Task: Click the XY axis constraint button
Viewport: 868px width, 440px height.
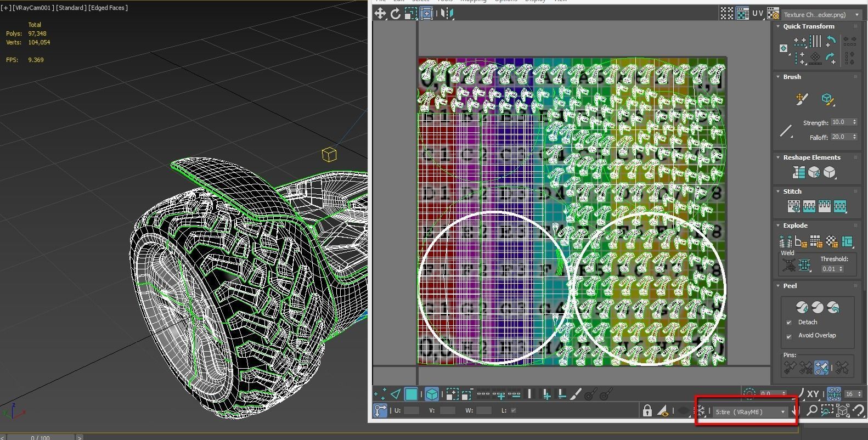Action: point(813,394)
